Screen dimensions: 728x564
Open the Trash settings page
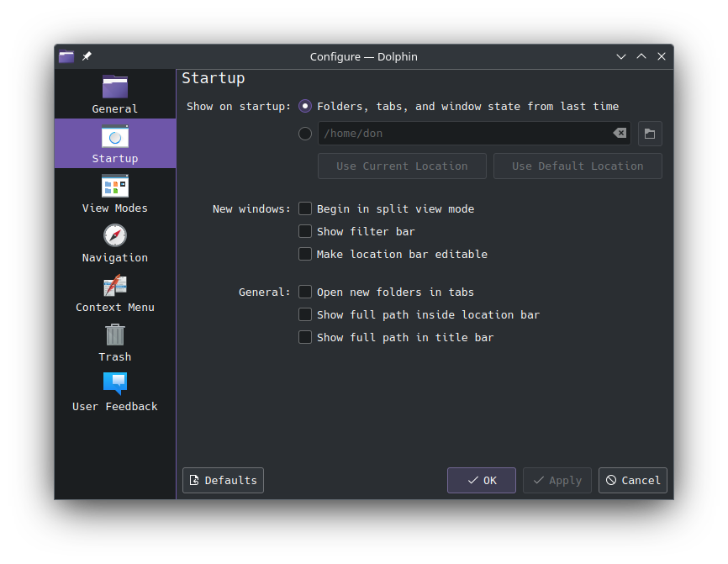coord(114,342)
